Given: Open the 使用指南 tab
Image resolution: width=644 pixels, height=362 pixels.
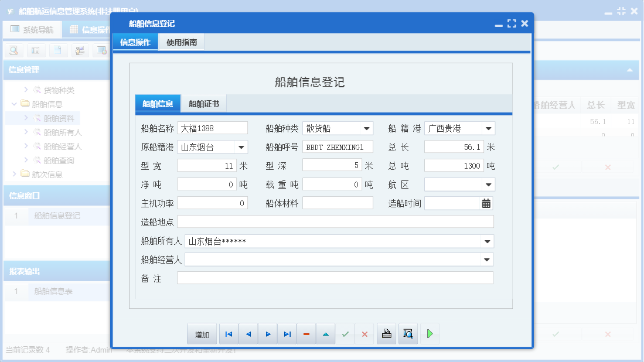Looking at the screenshot, I should click(182, 42).
